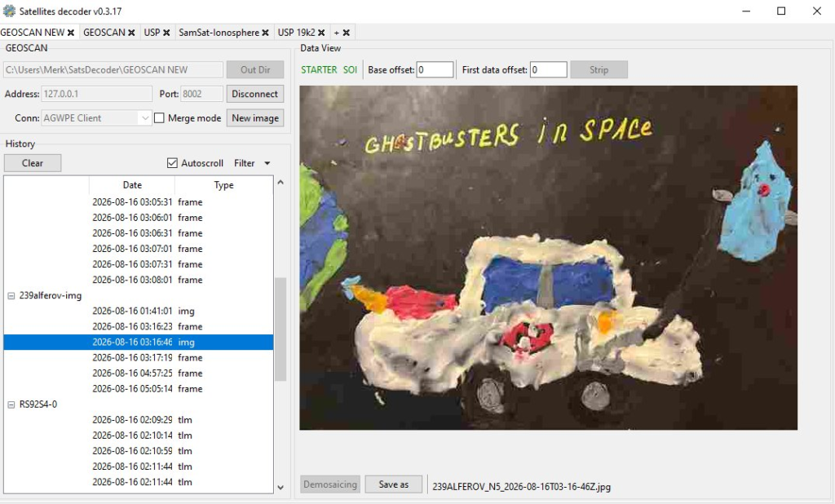Select the highlighted 03:16:46 img row
The width and height of the screenshot is (835, 504).
coord(139,342)
